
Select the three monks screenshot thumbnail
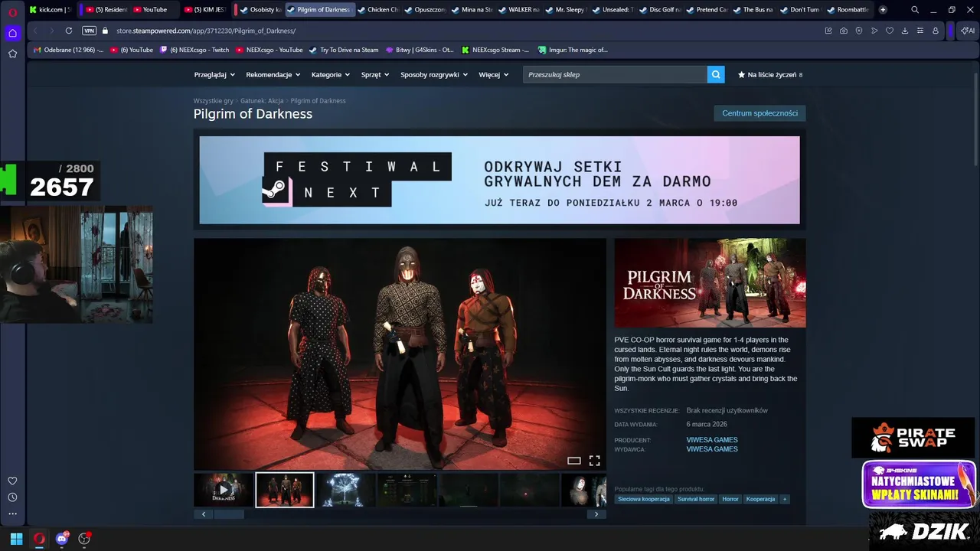[285, 490]
